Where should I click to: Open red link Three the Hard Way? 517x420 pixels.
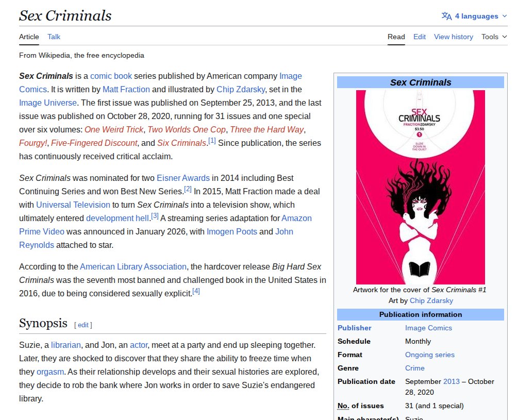pyautogui.click(x=266, y=129)
